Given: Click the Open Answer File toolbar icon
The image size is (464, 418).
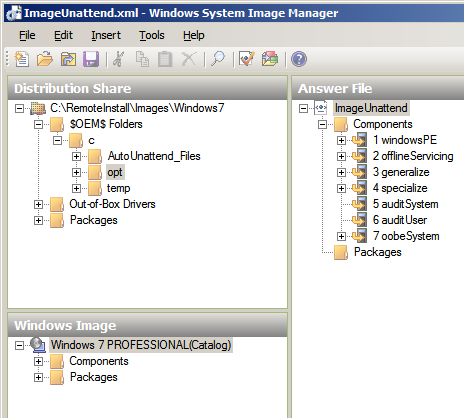Looking at the screenshot, I should click(x=45, y=59).
